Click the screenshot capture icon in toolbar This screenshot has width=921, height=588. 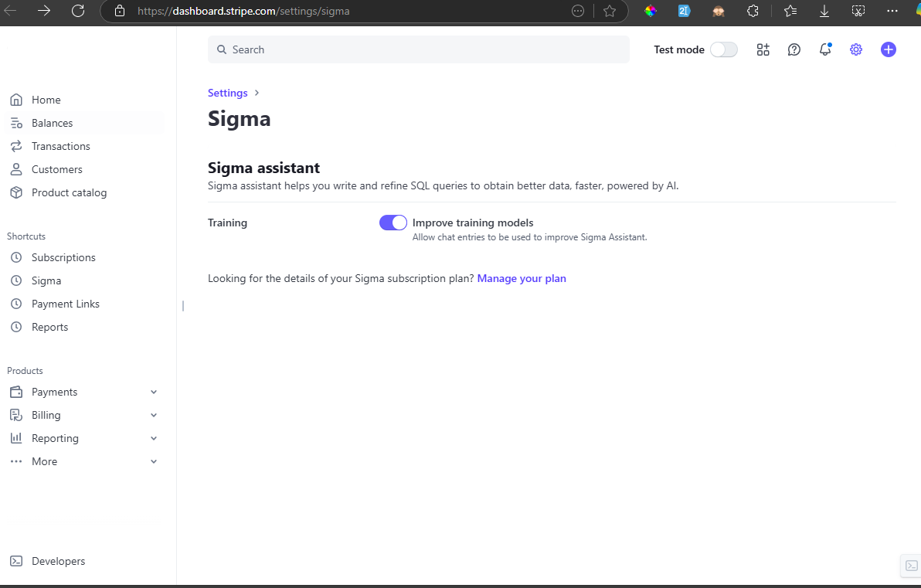(x=858, y=11)
